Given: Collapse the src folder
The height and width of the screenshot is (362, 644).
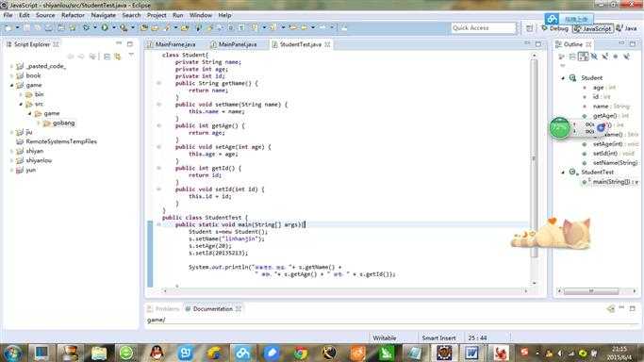Looking at the screenshot, I should coord(21,104).
